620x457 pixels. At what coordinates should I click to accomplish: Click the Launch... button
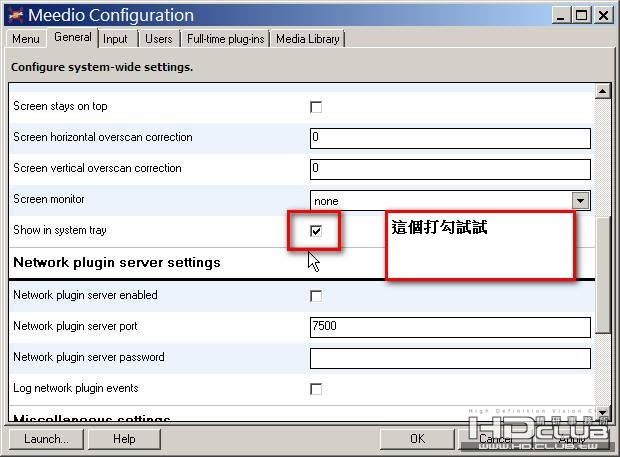pyautogui.click(x=46, y=439)
